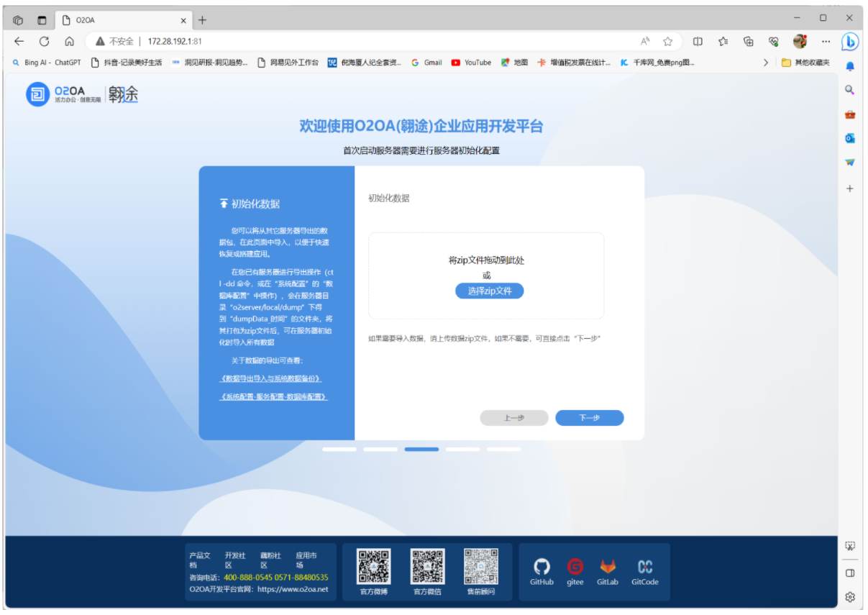The image size is (868, 615).
Task: Open the Collections toolbar icon
Action: click(749, 41)
